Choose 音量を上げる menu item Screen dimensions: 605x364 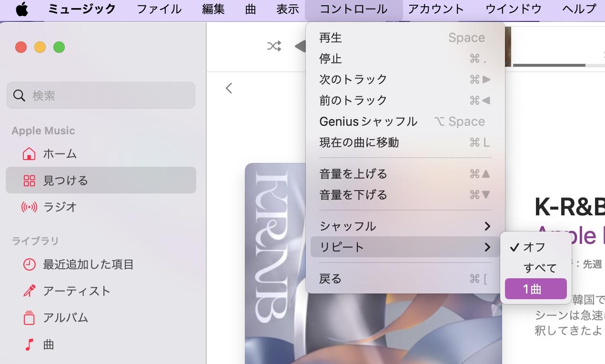click(x=405, y=174)
